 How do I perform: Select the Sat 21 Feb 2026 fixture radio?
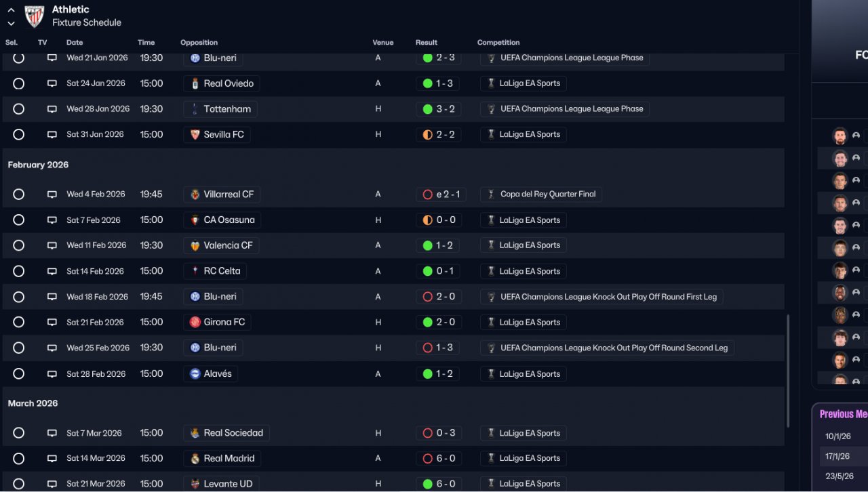(x=18, y=323)
